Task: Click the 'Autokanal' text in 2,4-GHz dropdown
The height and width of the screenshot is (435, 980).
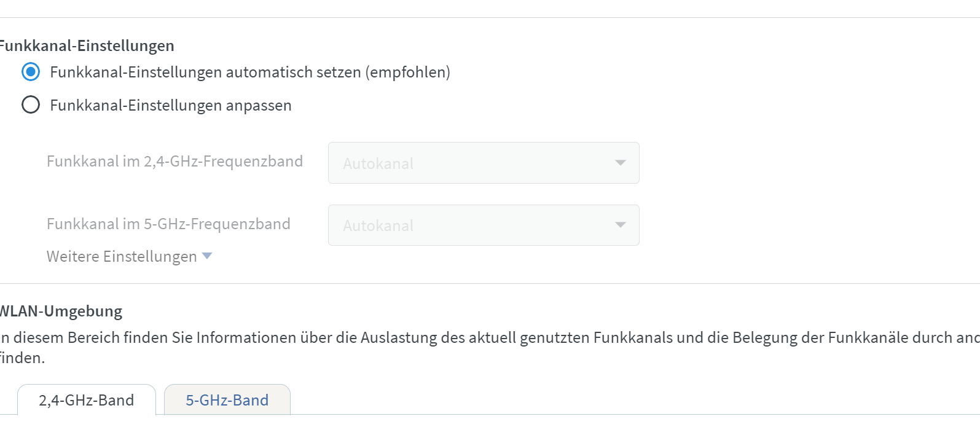Action: 378,163
